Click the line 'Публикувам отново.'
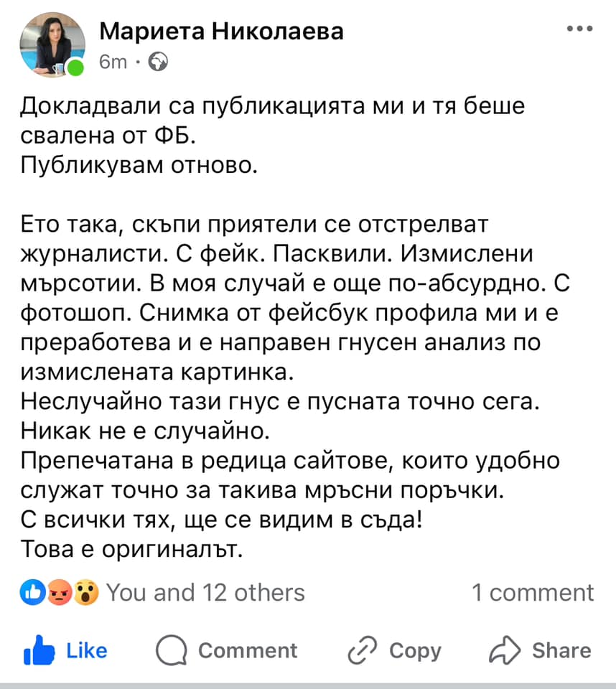 pyautogui.click(x=139, y=165)
